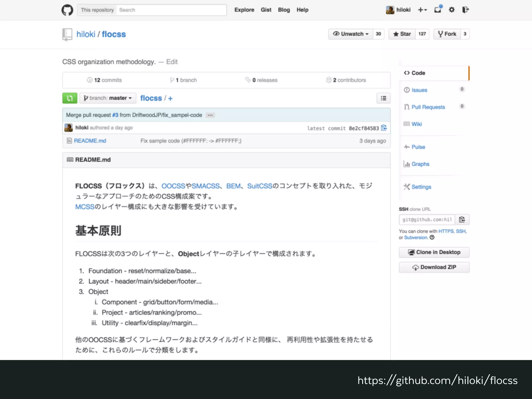Follow the OOCSS link in README

pyautogui.click(x=173, y=186)
